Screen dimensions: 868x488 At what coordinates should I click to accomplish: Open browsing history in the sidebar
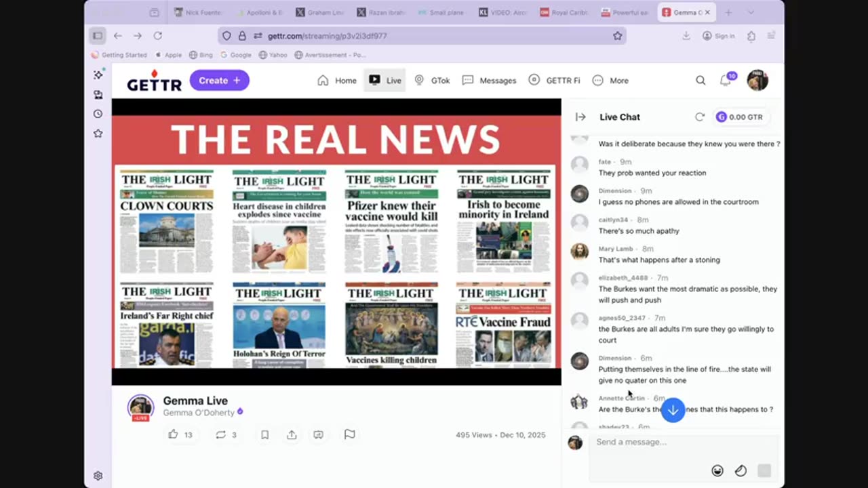tap(98, 114)
